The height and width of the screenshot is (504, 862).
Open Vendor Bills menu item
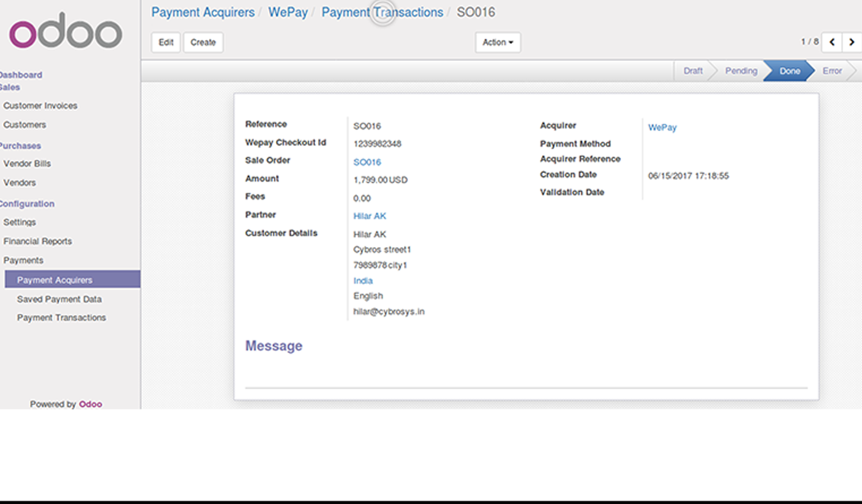pyautogui.click(x=27, y=163)
